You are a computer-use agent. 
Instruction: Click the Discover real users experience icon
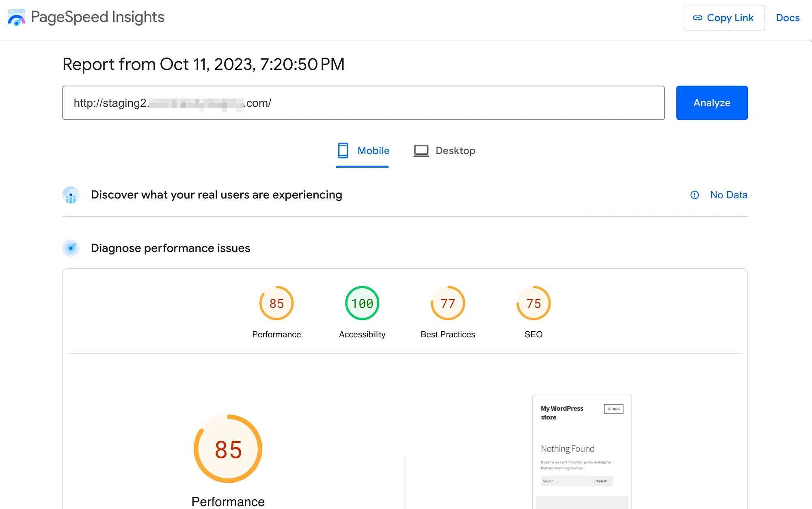pos(71,195)
